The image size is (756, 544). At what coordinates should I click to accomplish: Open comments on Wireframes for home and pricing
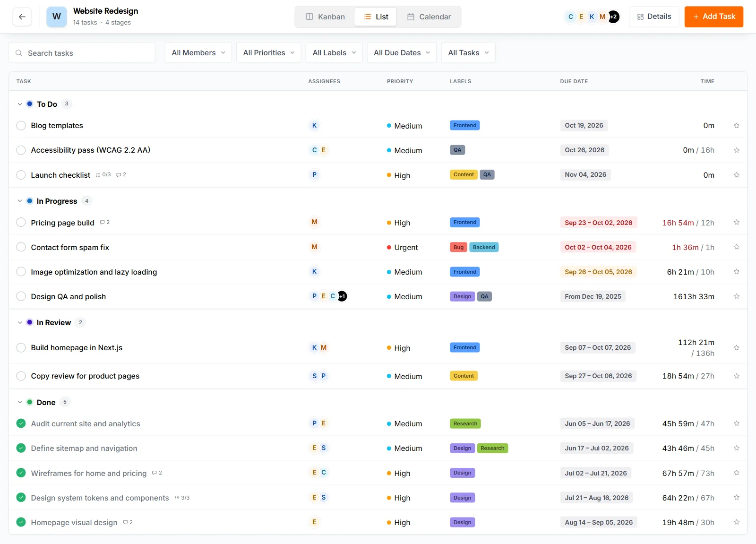click(x=157, y=473)
